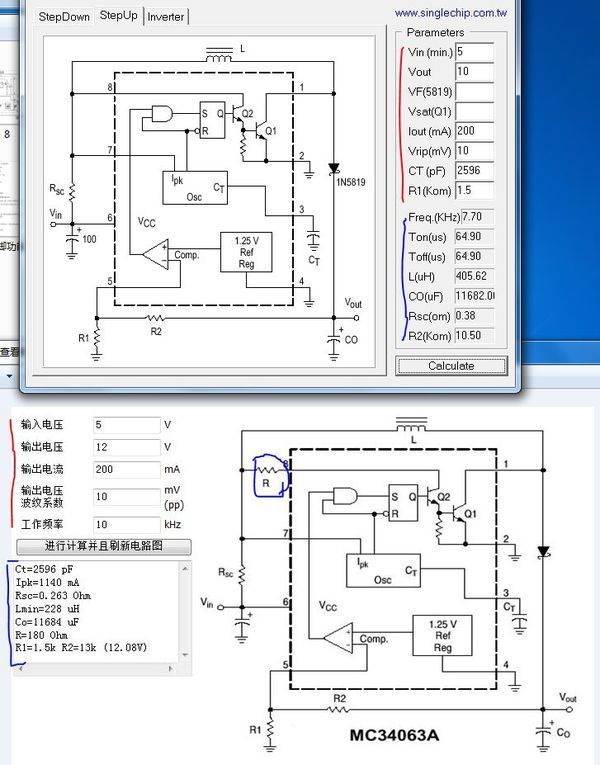The width and height of the screenshot is (600, 765).
Task: Click the 输入电压 input field
Action: tap(127, 425)
